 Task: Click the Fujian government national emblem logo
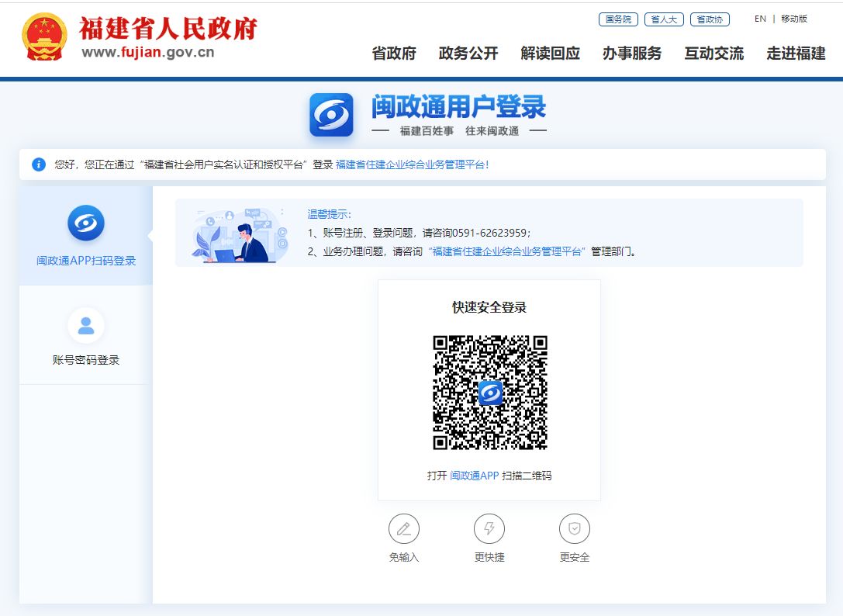click(45, 37)
